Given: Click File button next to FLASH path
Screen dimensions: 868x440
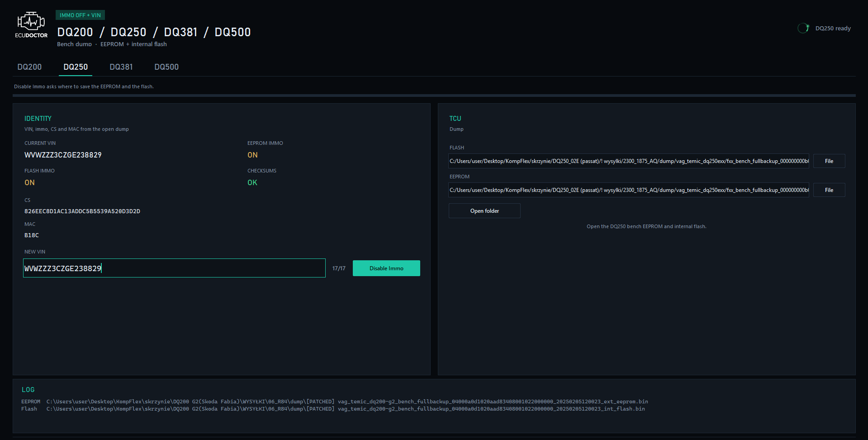Looking at the screenshot, I should (x=829, y=161).
